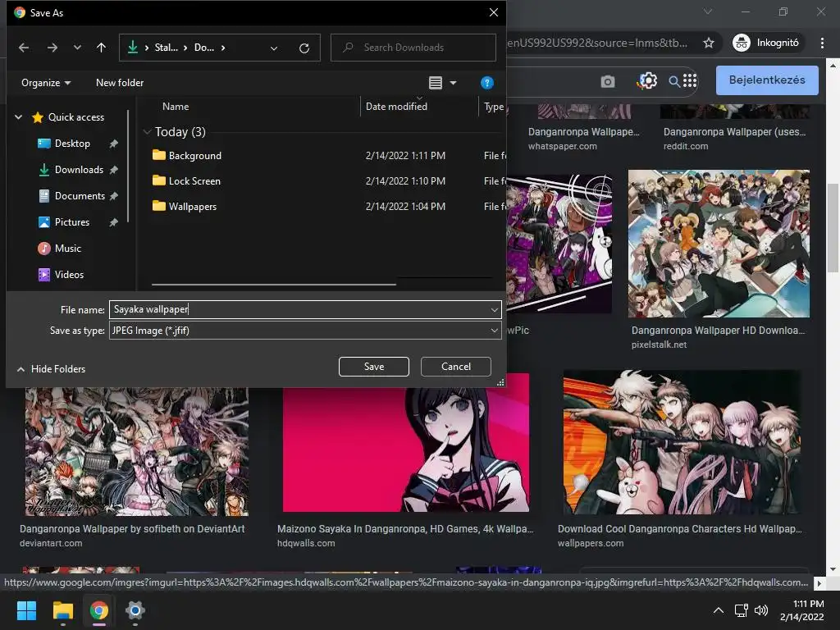
Task: Click the Wallpapers folder icon
Action: [x=158, y=206]
